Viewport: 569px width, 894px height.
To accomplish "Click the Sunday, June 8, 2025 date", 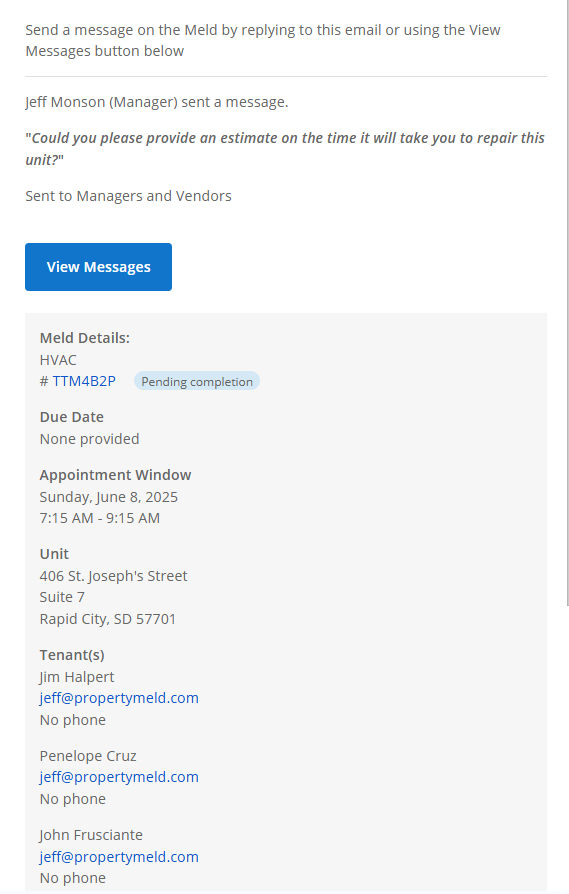I will (109, 497).
